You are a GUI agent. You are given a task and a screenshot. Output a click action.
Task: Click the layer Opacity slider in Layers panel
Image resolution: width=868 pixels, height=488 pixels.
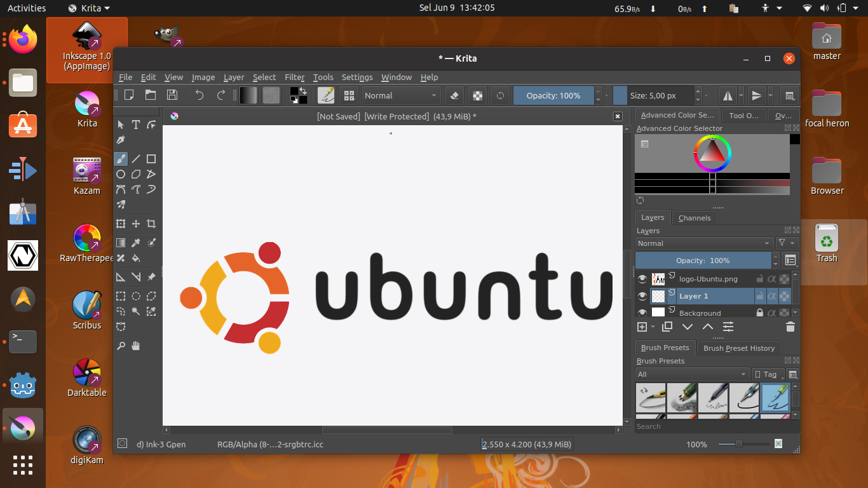click(703, 260)
